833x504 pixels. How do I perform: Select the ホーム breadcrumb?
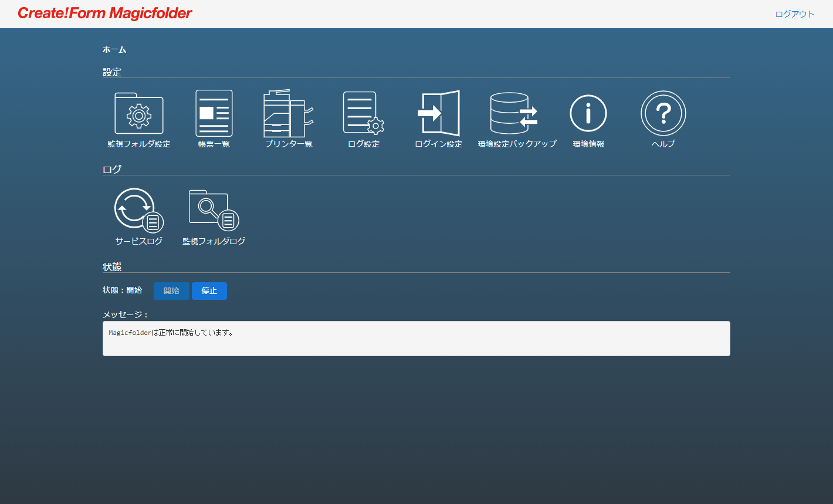[114, 50]
